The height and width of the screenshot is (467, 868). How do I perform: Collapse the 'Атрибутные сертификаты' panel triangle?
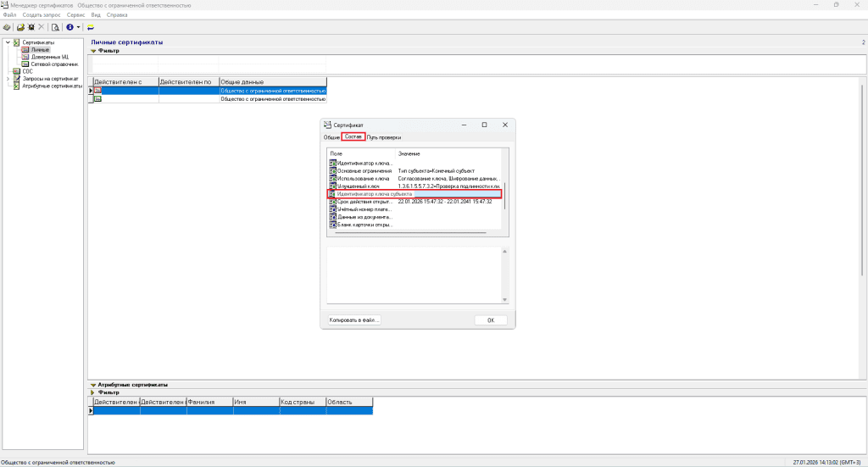(93, 385)
